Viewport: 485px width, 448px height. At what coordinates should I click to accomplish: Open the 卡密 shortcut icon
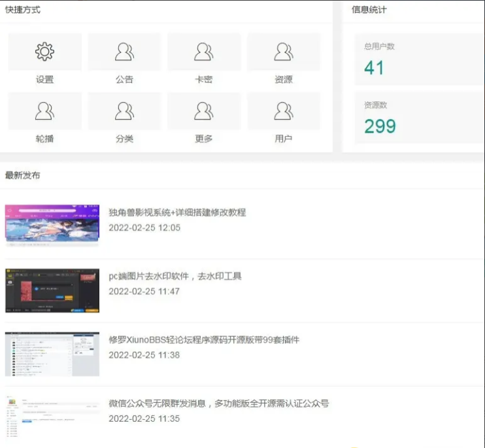point(204,52)
